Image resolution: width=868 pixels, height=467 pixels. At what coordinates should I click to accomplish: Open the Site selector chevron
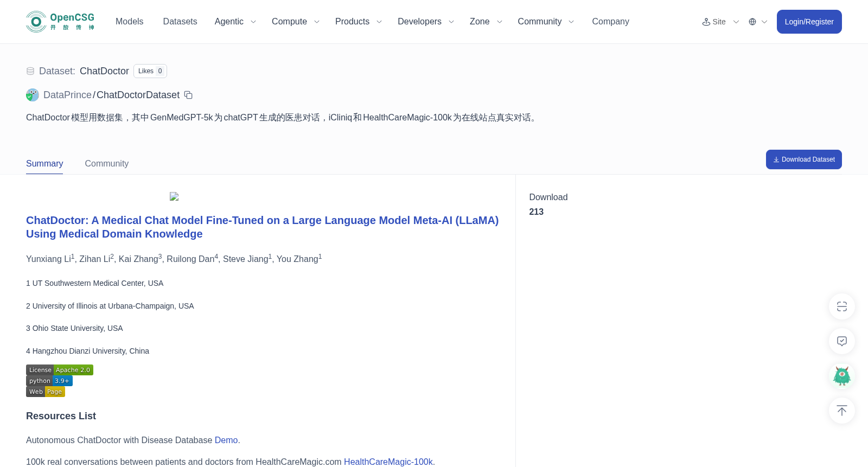click(x=736, y=22)
